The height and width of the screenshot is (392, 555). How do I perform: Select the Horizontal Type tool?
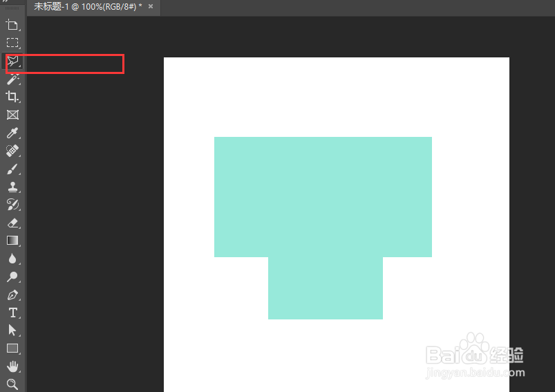(12, 312)
